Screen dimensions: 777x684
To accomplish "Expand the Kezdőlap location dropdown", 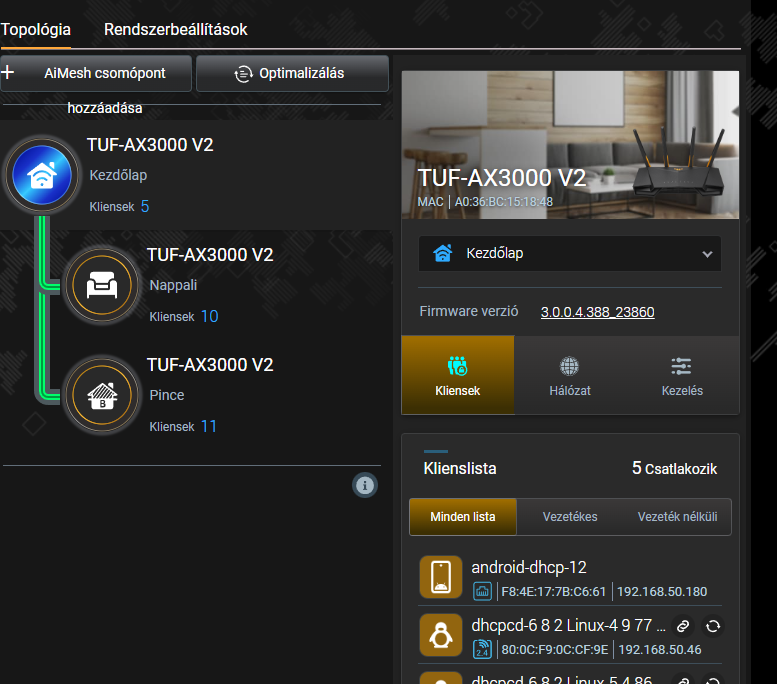I will (570, 254).
